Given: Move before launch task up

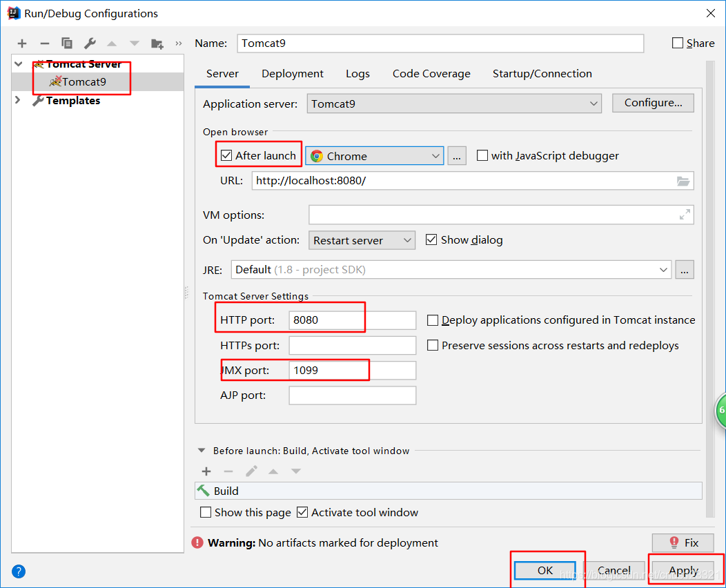Looking at the screenshot, I should point(273,471).
